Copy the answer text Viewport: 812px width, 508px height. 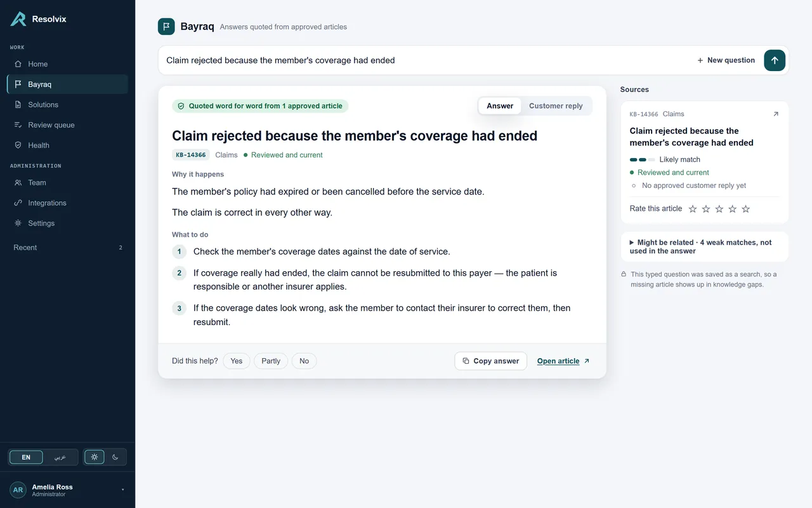pos(491,361)
